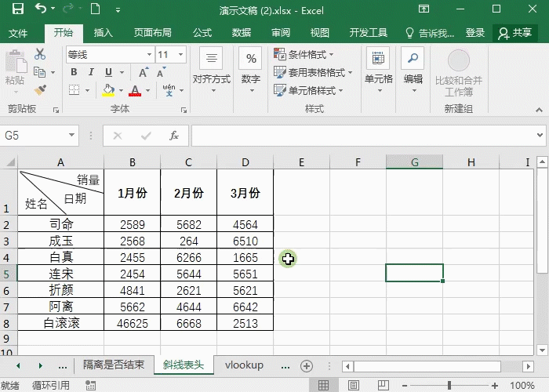Click the Cut scissors icon
This screenshot has width=549, height=392.
[40, 55]
